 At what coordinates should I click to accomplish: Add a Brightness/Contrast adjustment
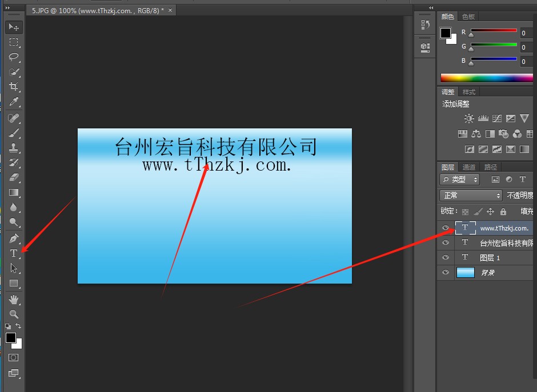(x=469, y=118)
